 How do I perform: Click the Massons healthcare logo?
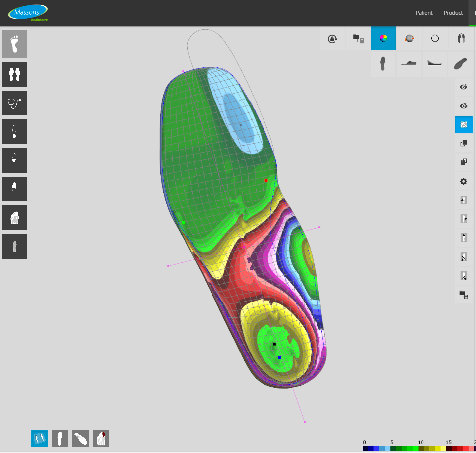coord(28,13)
